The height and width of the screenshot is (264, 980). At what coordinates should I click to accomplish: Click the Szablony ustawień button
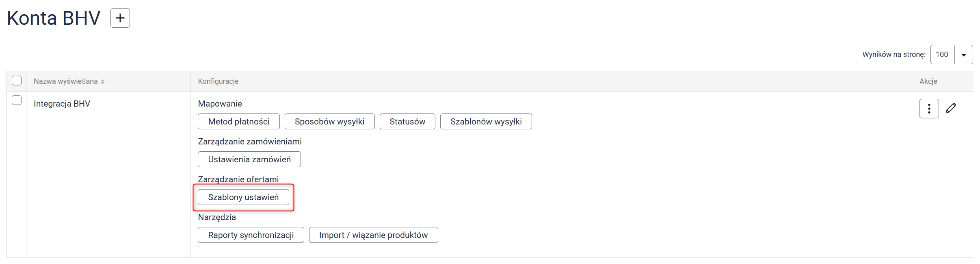tap(243, 197)
